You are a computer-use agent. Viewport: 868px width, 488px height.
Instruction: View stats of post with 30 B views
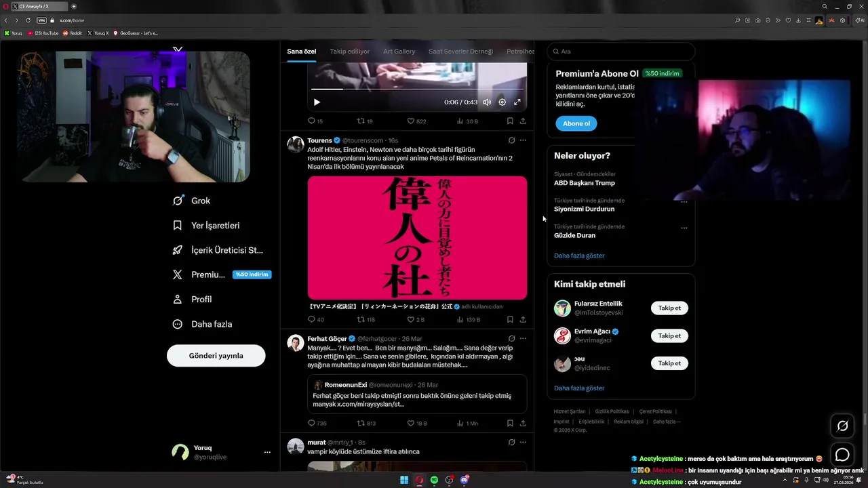467,121
